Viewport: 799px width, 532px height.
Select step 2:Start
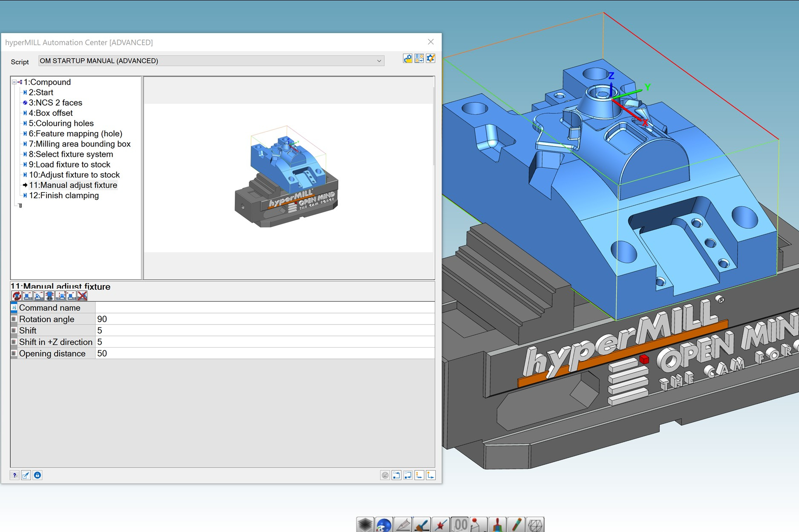[41, 92]
